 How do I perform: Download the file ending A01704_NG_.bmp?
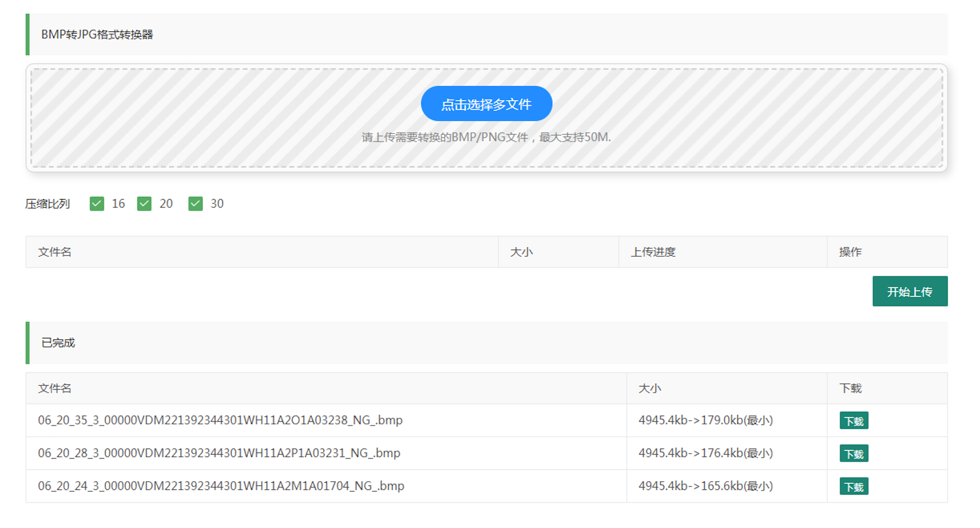point(853,487)
